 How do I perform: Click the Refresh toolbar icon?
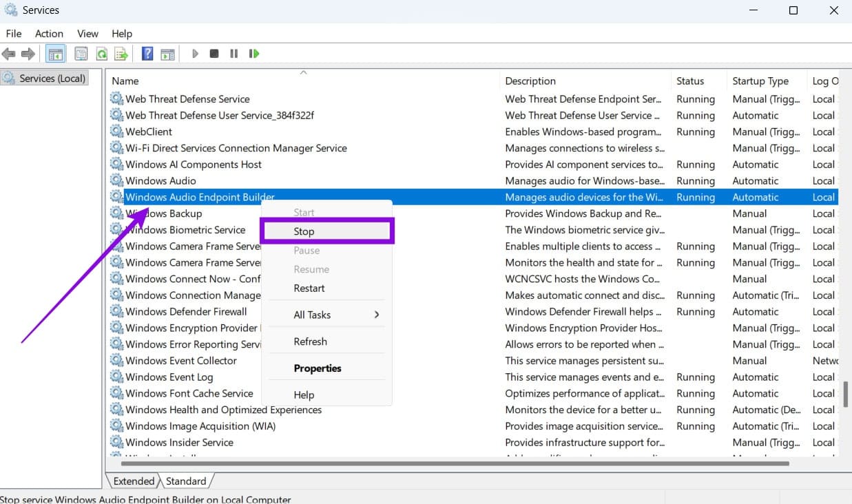pyautogui.click(x=101, y=54)
